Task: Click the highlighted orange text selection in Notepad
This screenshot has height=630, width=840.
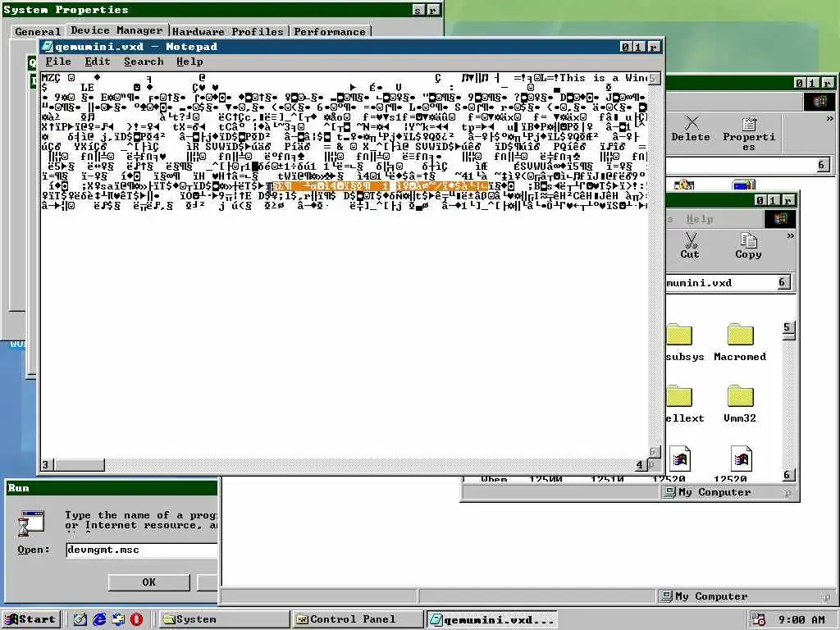Action: pos(381,186)
